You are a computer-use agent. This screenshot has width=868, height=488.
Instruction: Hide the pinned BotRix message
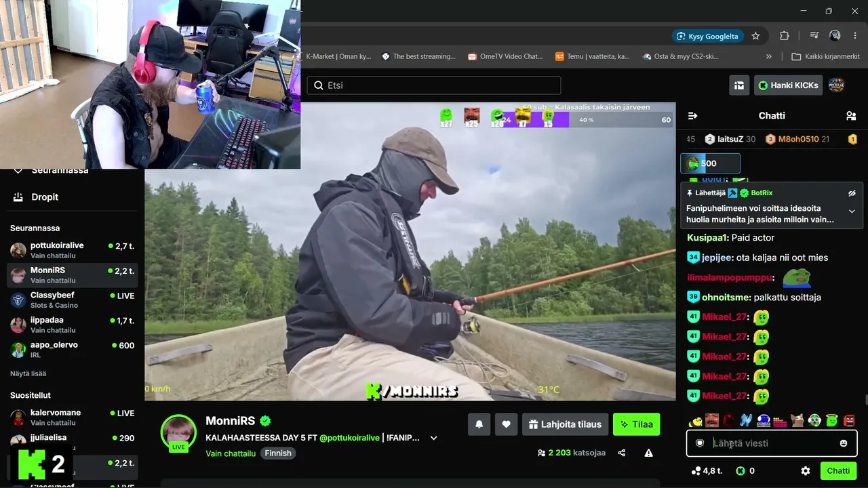(x=852, y=193)
